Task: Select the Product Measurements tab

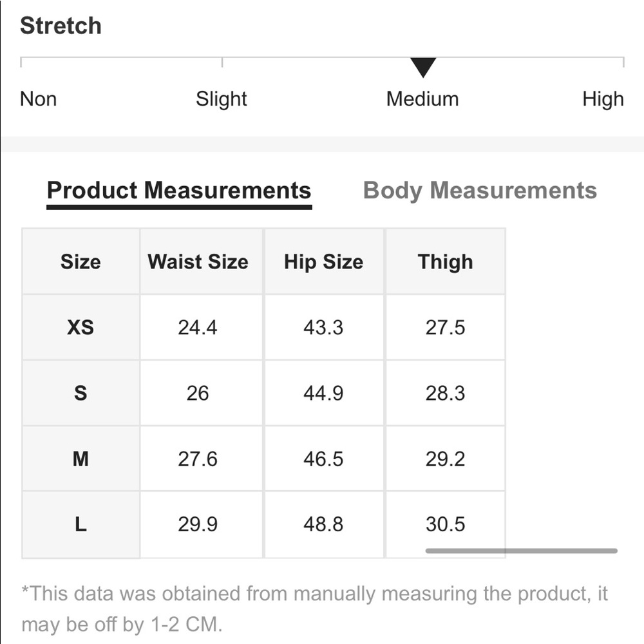Action: tap(179, 191)
